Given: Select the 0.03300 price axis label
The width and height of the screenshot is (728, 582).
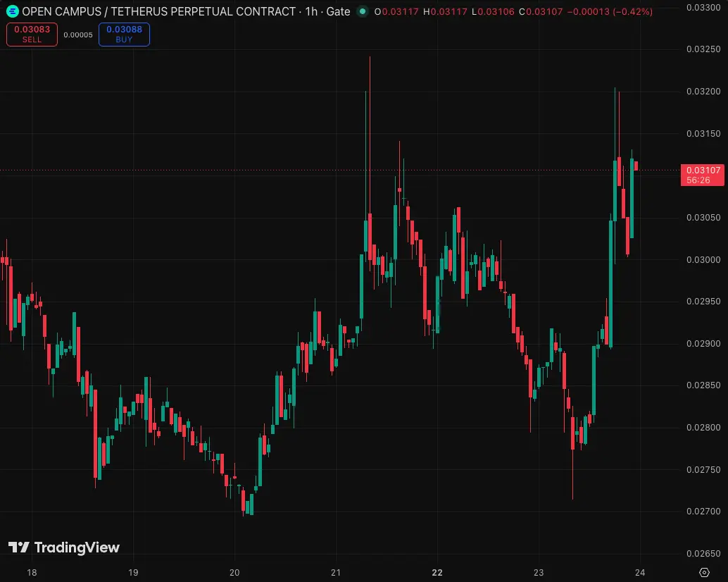Looking at the screenshot, I should point(703,8).
